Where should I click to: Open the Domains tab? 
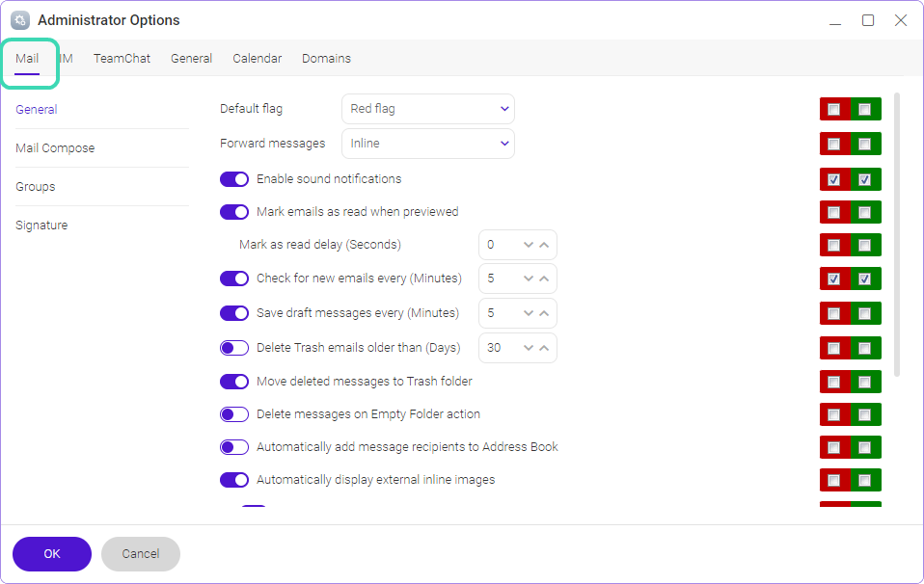coord(326,58)
